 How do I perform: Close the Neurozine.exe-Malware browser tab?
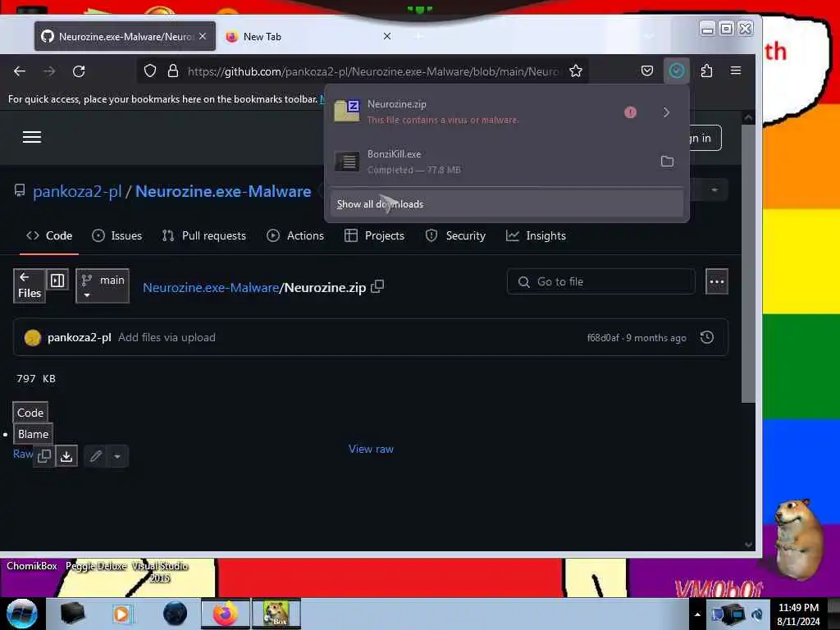pyautogui.click(x=203, y=36)
